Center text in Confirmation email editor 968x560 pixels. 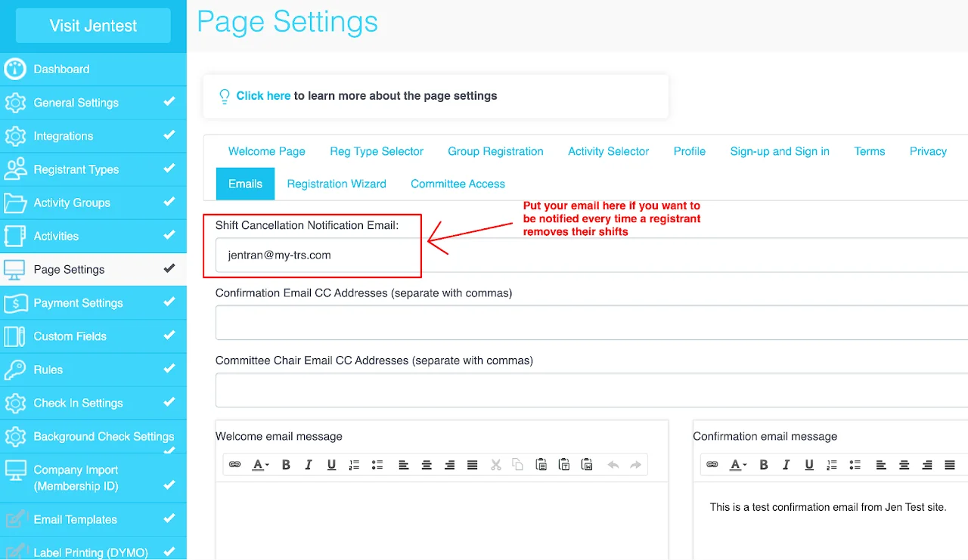[904, 465]
